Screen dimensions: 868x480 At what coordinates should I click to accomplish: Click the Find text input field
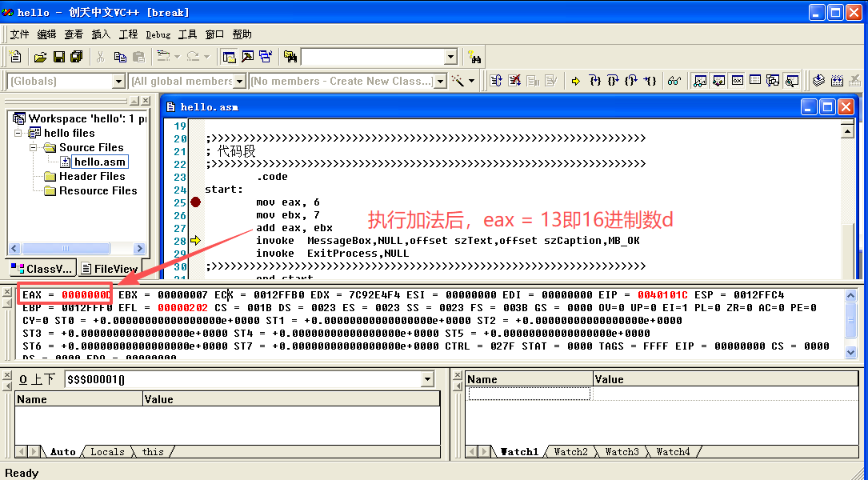pyautogui.click(x=373, y=57)
